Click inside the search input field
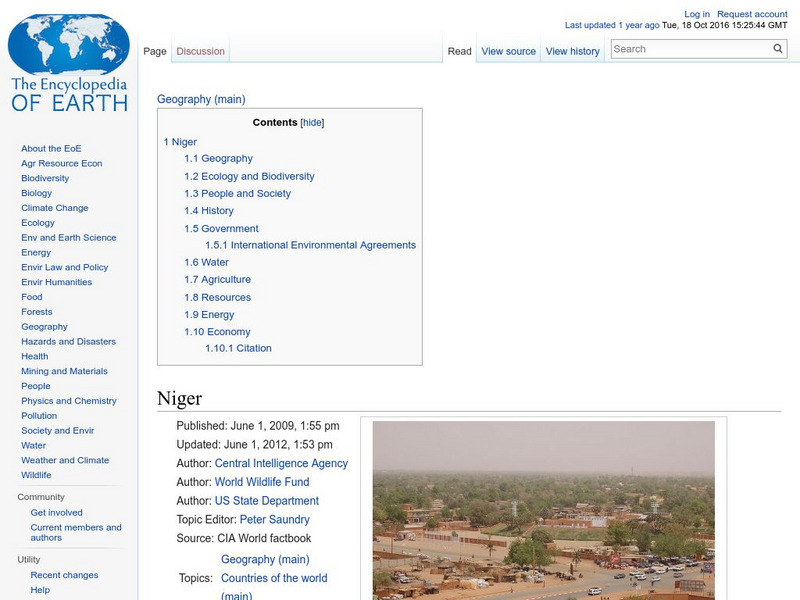Image resolution: width=800 pixels, height=600 pixels. (x=690, y=47)
